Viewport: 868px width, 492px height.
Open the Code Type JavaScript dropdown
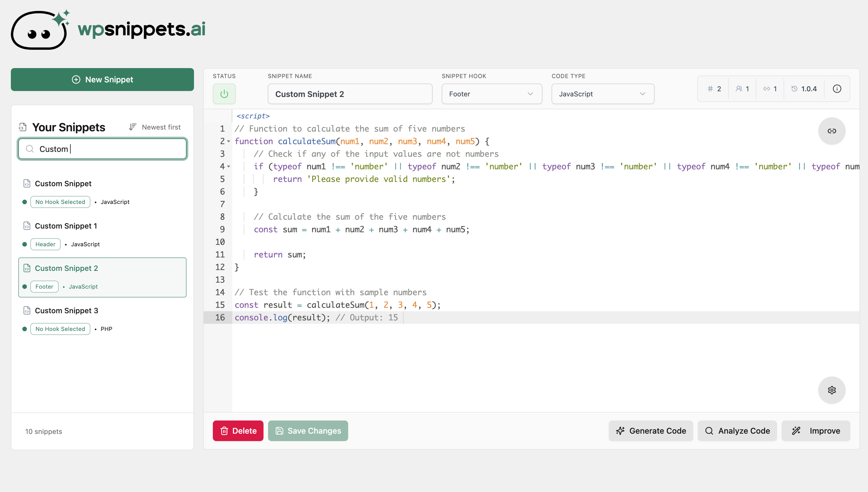(x=603, y=94)
